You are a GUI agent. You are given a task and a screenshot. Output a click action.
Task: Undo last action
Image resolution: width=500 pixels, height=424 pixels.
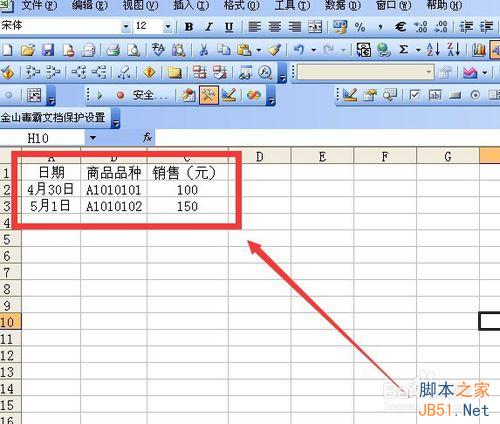pyautogui.click(x=299, y=50)
